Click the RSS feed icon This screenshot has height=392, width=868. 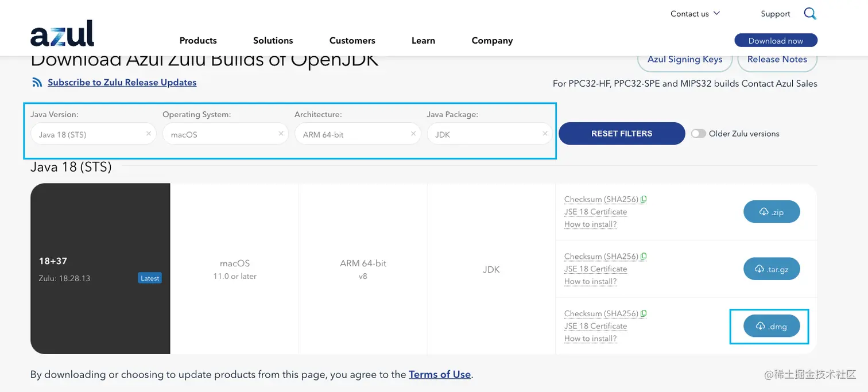tap(37, 83)
